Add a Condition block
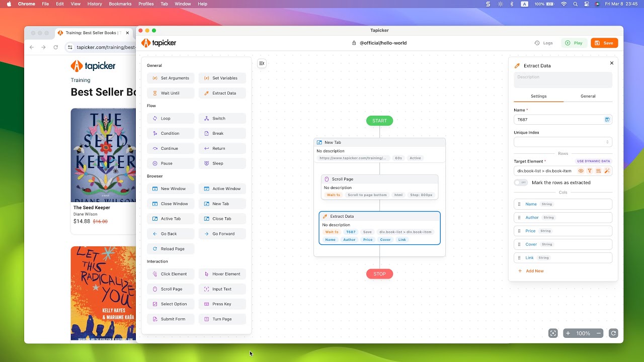Viewport: 644px width, 362px height. click(171, 133)
